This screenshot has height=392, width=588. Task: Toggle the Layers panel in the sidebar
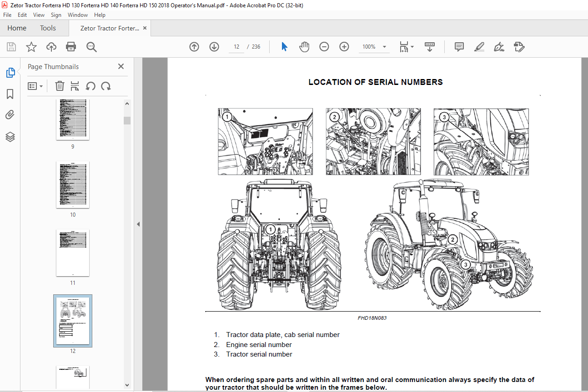tap(10, 137)
